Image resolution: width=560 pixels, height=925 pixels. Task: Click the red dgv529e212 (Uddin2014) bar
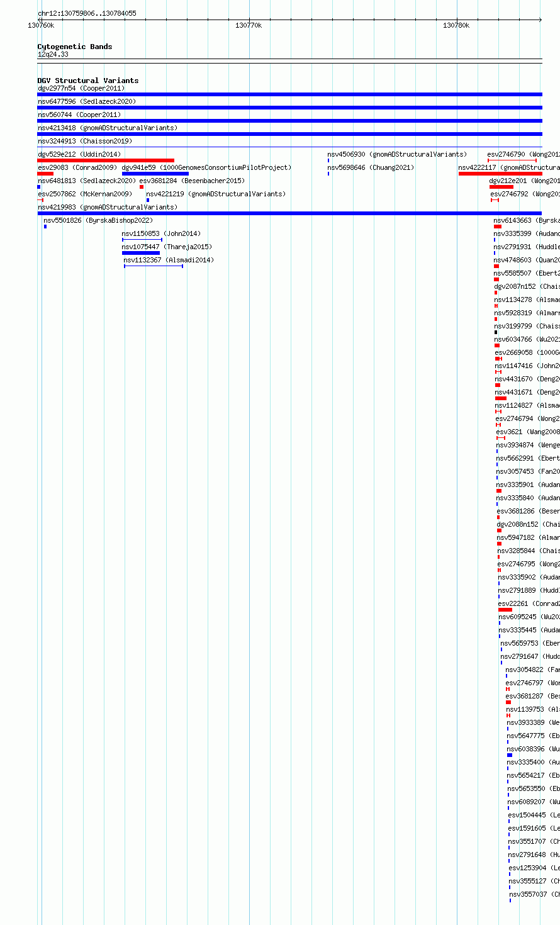pos(106,160)
